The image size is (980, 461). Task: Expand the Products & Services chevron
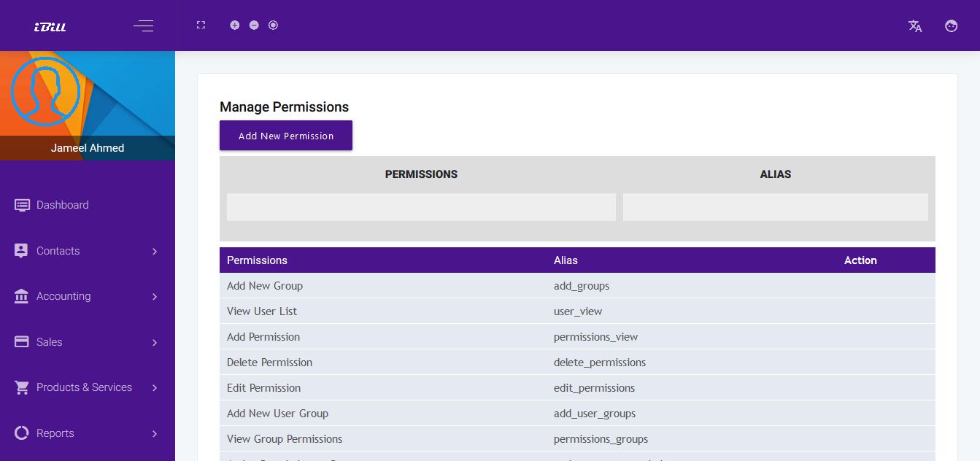click(x=155, y=388)
